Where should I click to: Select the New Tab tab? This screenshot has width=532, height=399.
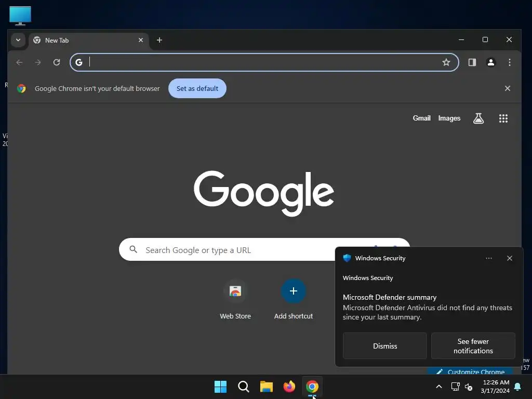click(88, 41)
